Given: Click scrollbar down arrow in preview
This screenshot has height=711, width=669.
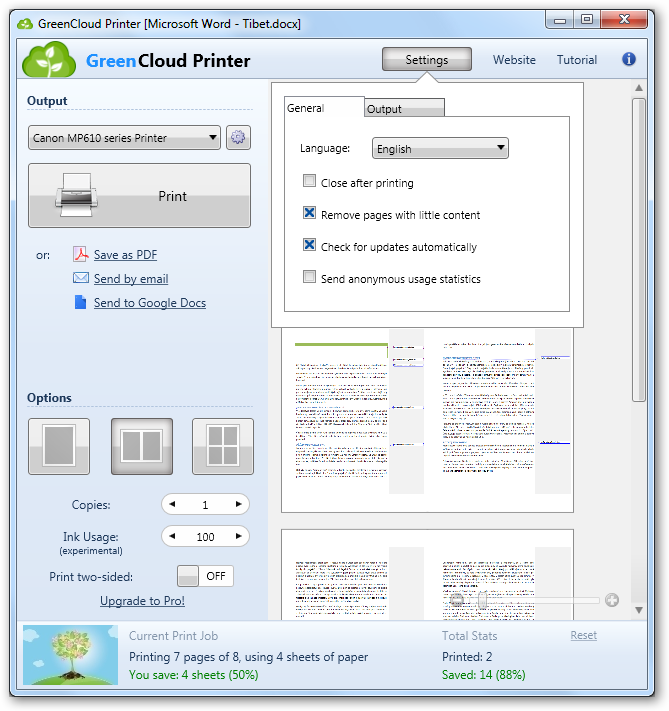Looking at the screenshot, I should tap(639, 610).
